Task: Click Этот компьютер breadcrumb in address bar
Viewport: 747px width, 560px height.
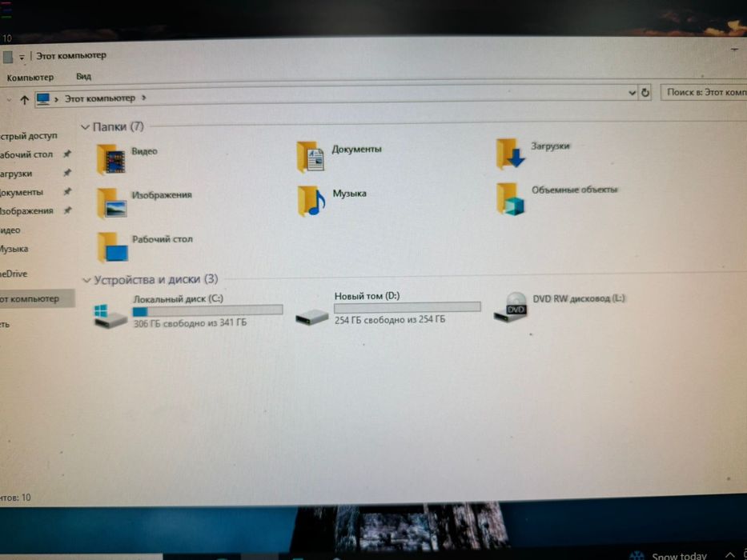Action: coord(99,98)
